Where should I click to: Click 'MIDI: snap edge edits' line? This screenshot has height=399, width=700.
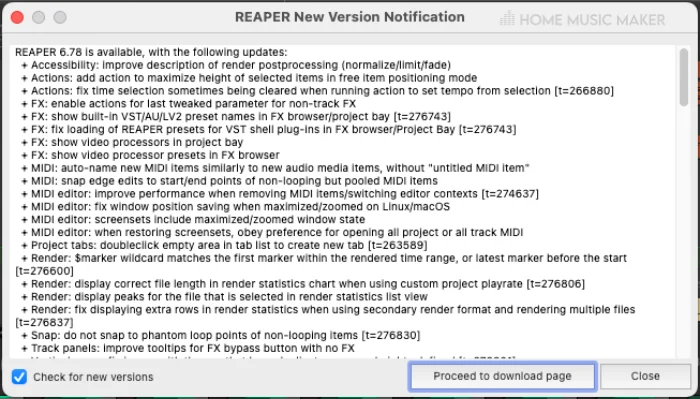(x=229, y=181)
